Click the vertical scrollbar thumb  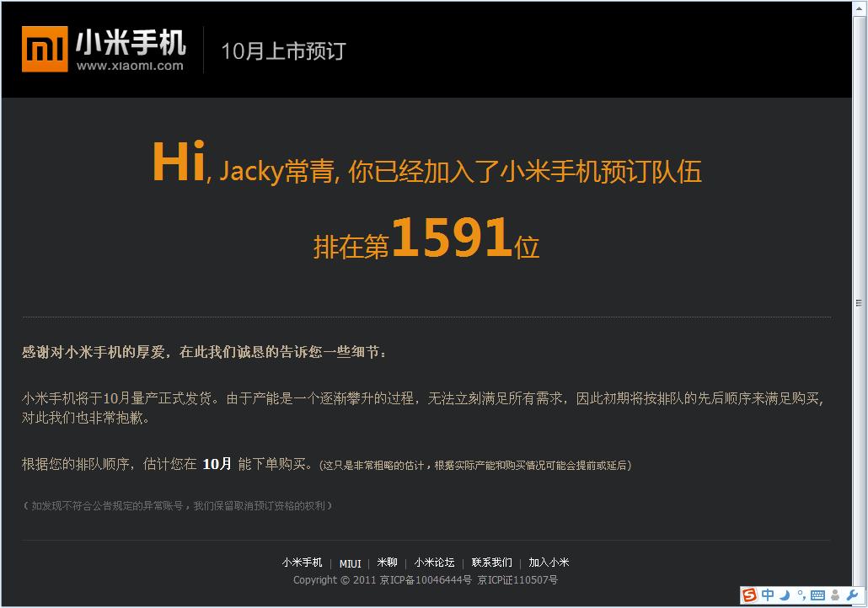pyautogui.click(x=859, y=302)
